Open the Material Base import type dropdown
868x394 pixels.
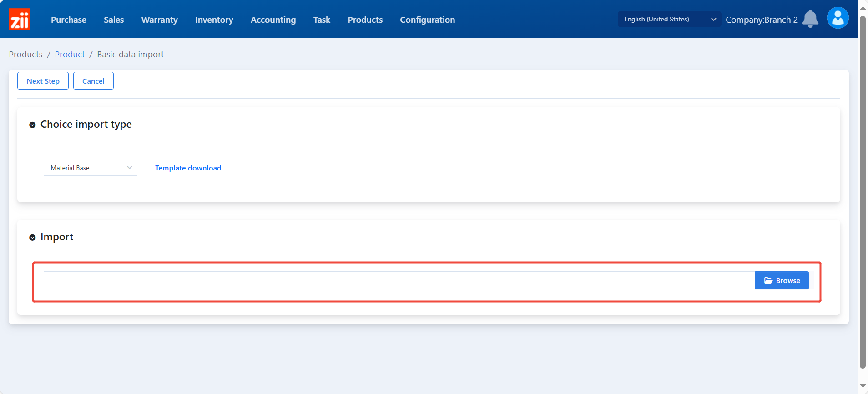click(90, 168)
